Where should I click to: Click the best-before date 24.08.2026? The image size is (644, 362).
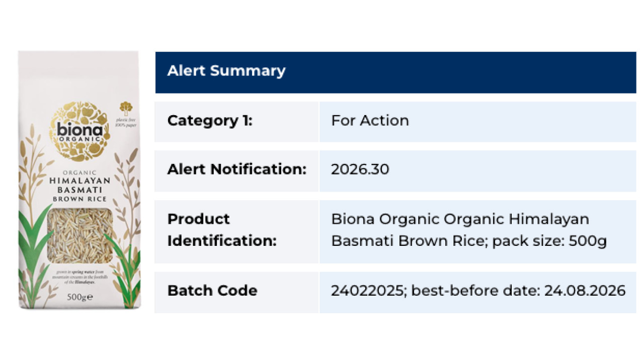click(585, 291)
